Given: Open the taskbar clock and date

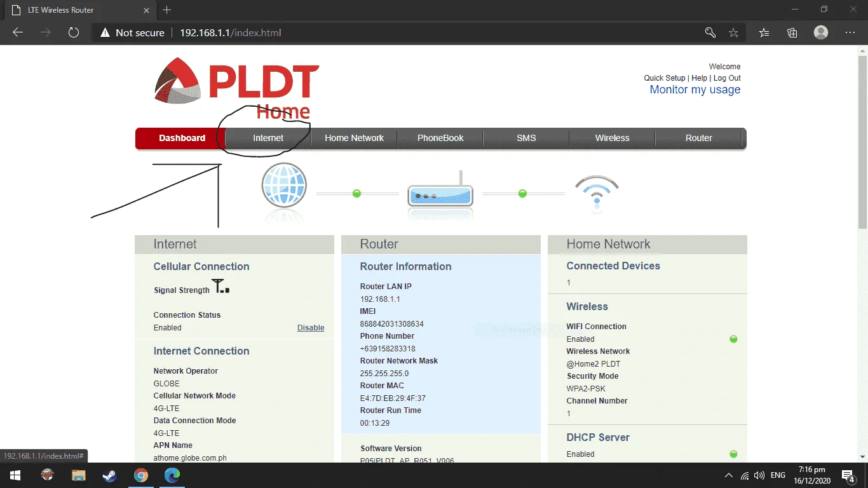Looking at the screenshot, I should tap(813, 475).
